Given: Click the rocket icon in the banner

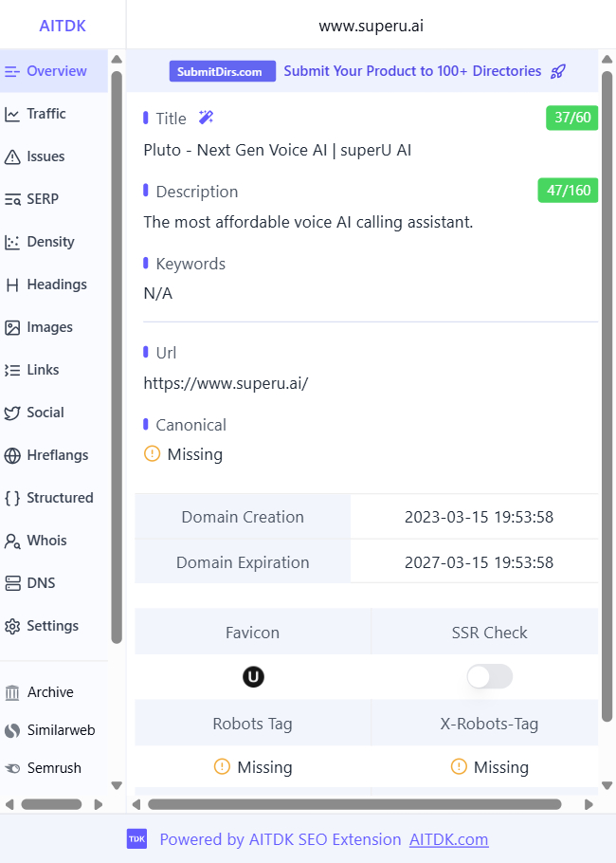Looking at the screenshot, I should 558,71.
